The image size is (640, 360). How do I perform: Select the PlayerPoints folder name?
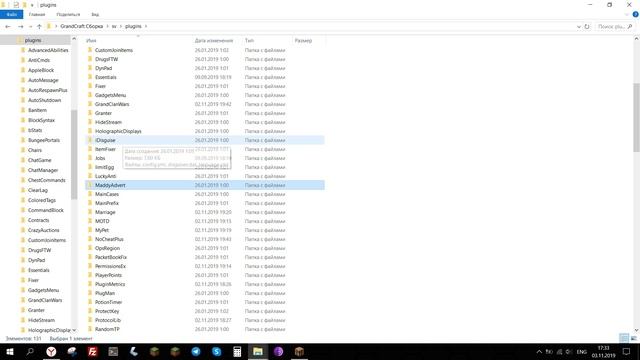coord(108,275)
